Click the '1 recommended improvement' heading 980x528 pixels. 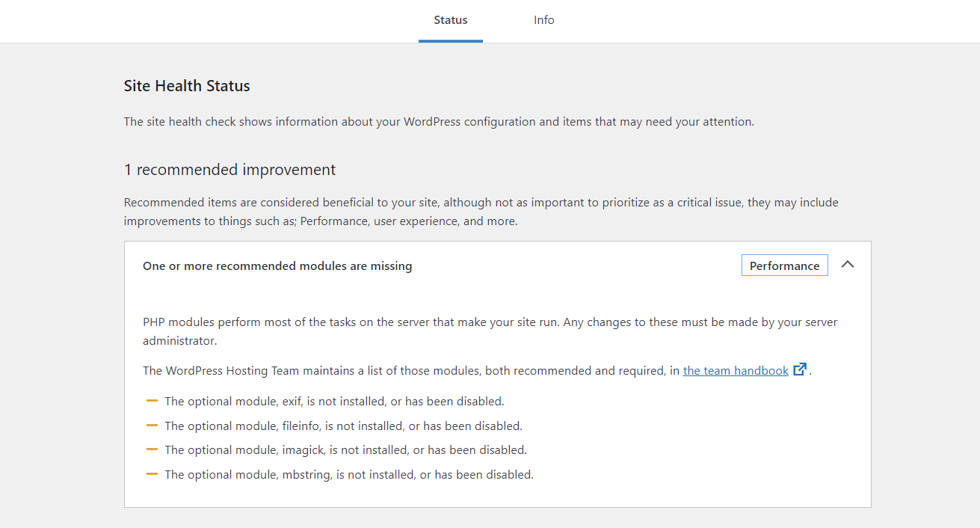click(229, 170)
